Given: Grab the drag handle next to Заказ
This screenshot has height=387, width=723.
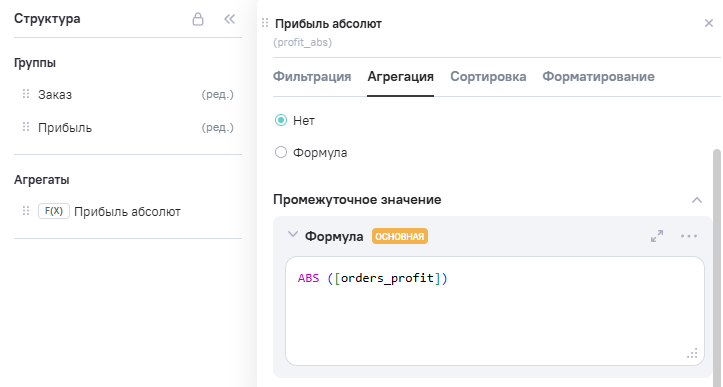Looking at the screenshot, I should [x=26, y=94].
